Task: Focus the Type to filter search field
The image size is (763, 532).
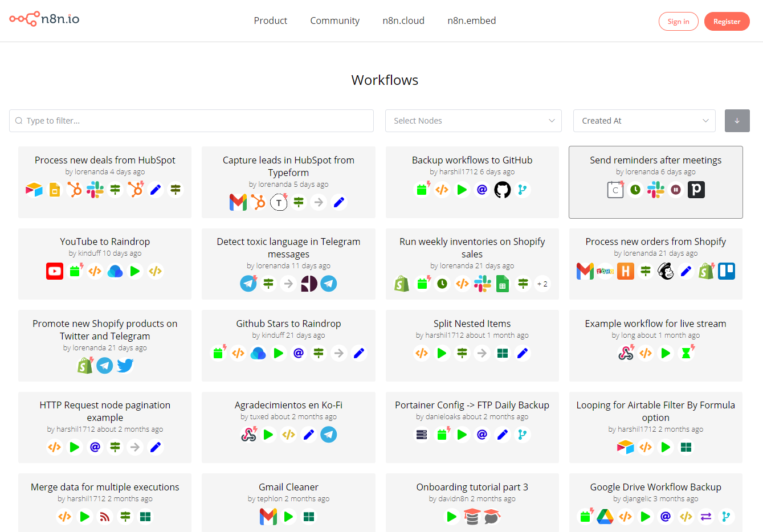Action: (191, 121)
